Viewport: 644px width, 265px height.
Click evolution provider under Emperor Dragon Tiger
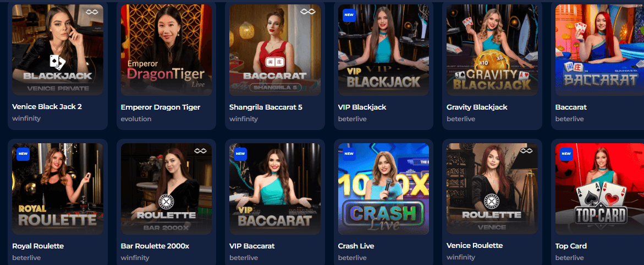point(136,119)
